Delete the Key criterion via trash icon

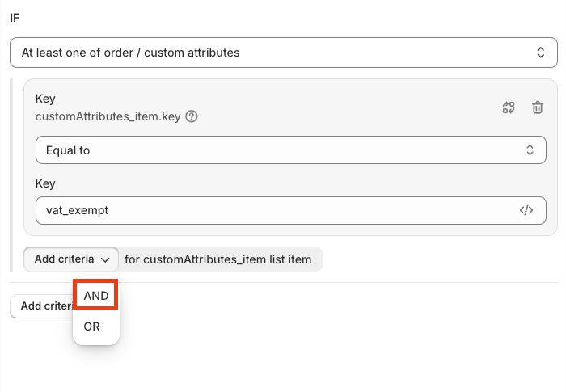click(538, 107)
